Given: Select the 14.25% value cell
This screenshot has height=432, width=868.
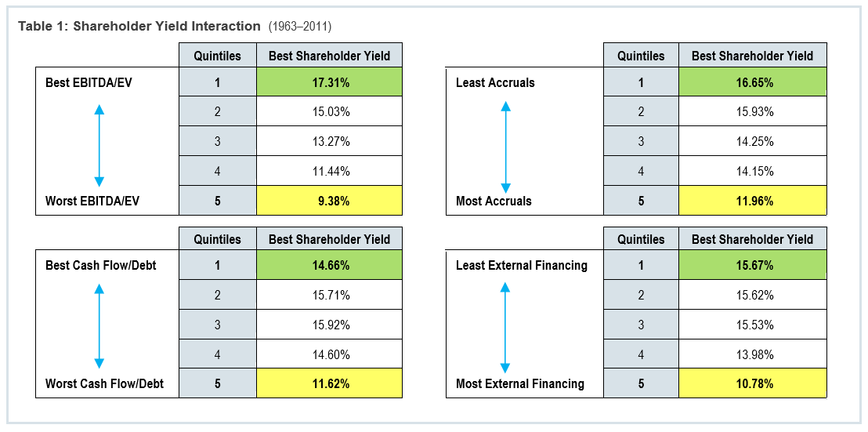Looking at the screenshot, I should click(754, 142).
